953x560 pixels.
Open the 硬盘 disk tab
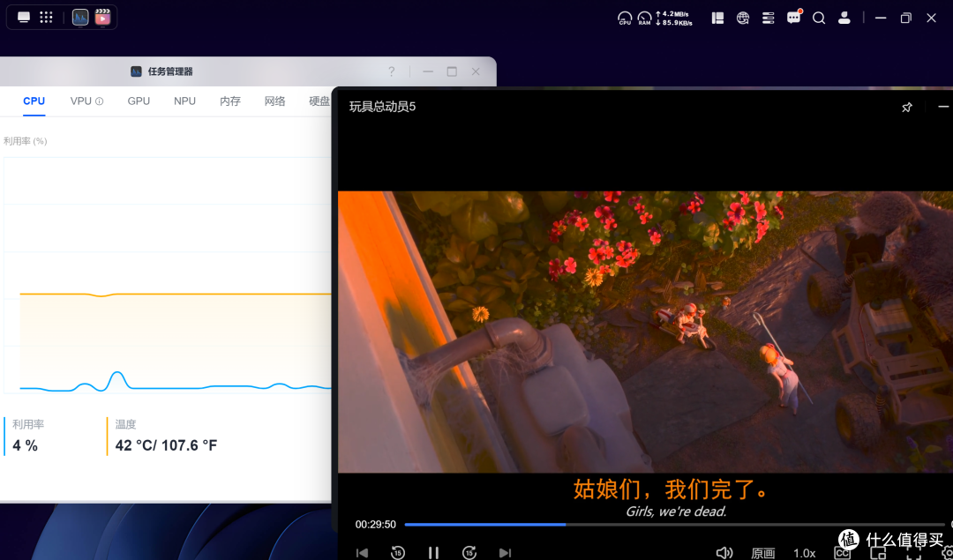point(319,101)
